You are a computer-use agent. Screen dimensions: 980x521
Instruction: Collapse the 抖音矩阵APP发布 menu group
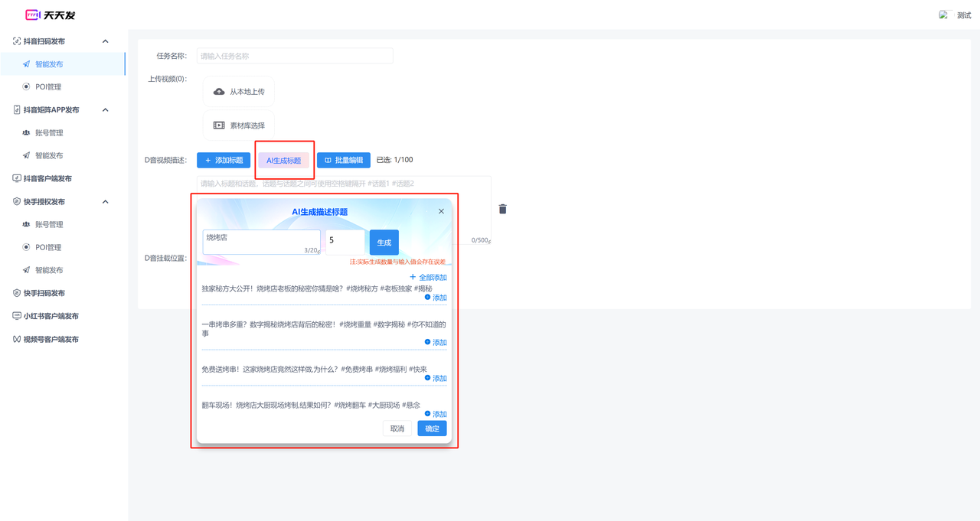pyautogui.click(x=106, y=110)
